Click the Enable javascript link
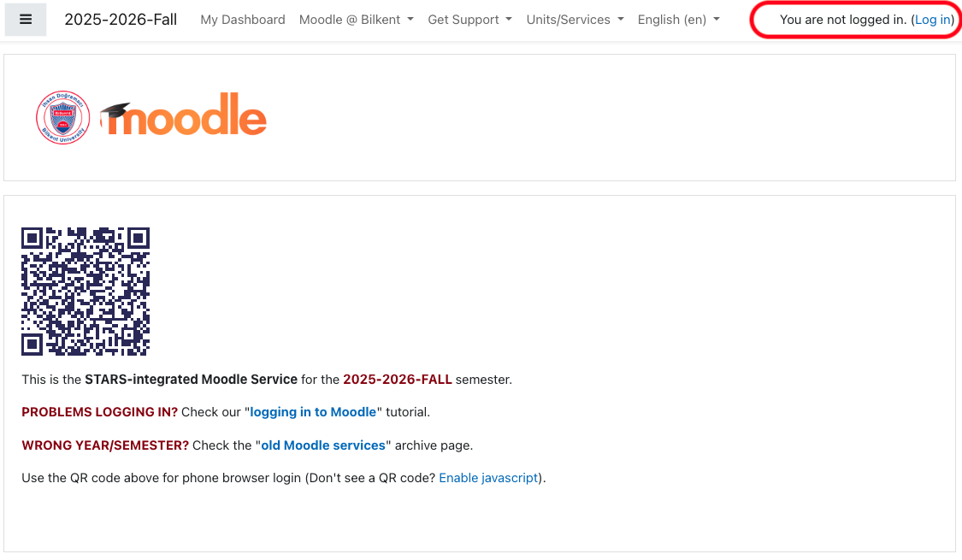Image resolution: width=962 pixels, height=560 pixels. click(x=488, y=478)
